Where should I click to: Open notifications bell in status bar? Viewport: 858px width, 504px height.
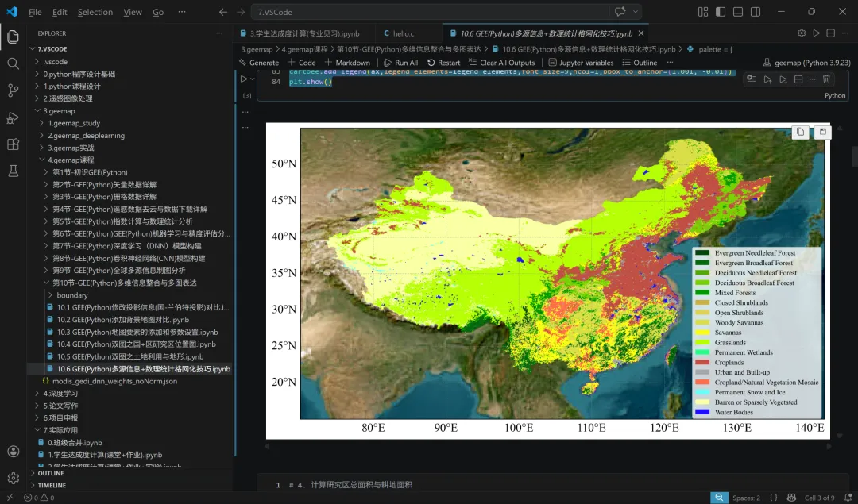[848, 498]
